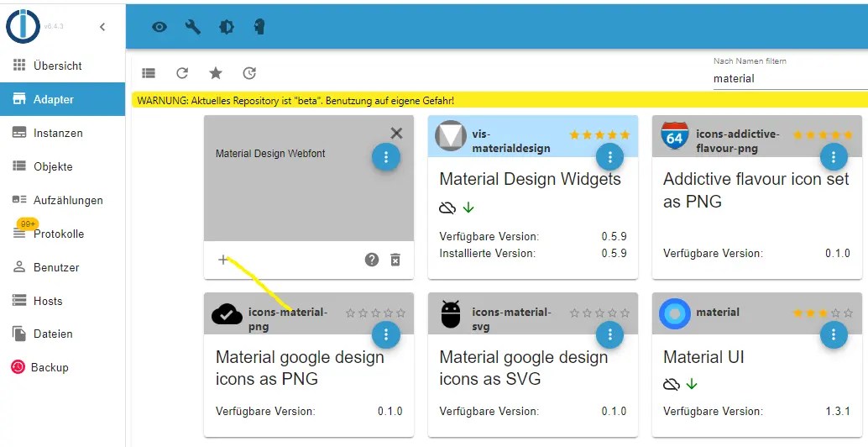
Task: Click the vis-materialdesign logo
Action: 451,136
